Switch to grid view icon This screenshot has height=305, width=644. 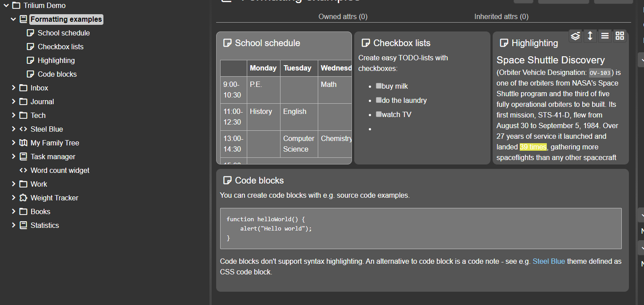pos(620,36)
